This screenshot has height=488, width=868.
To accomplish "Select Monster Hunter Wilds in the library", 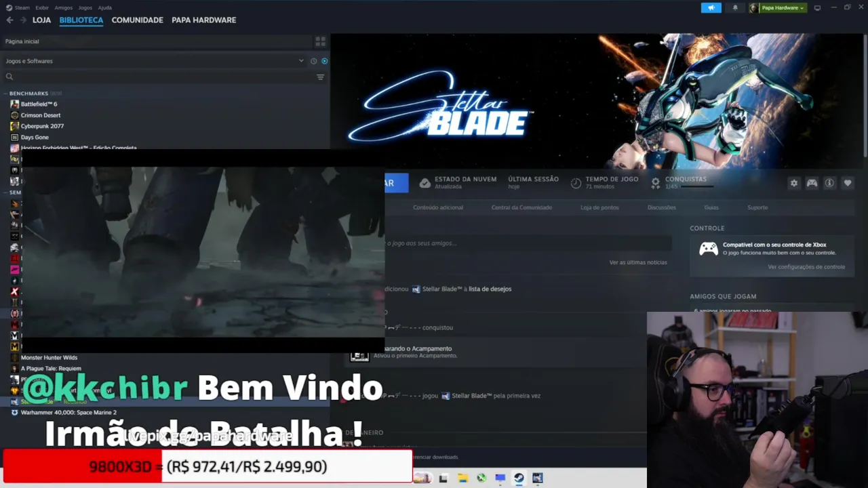I will point(49,358).
